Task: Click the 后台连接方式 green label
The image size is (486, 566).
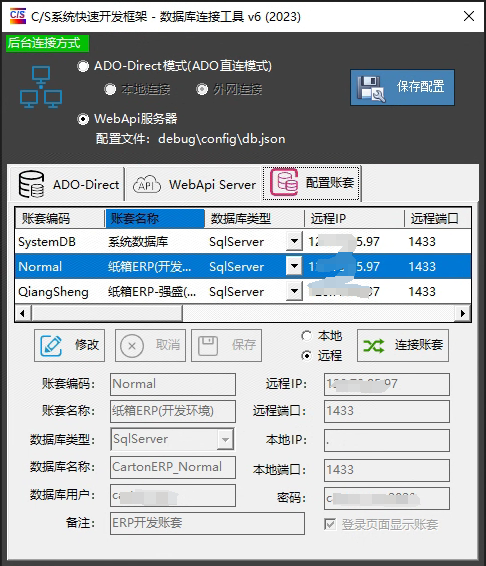Action: pyautogui.click(x=47, y=43)
